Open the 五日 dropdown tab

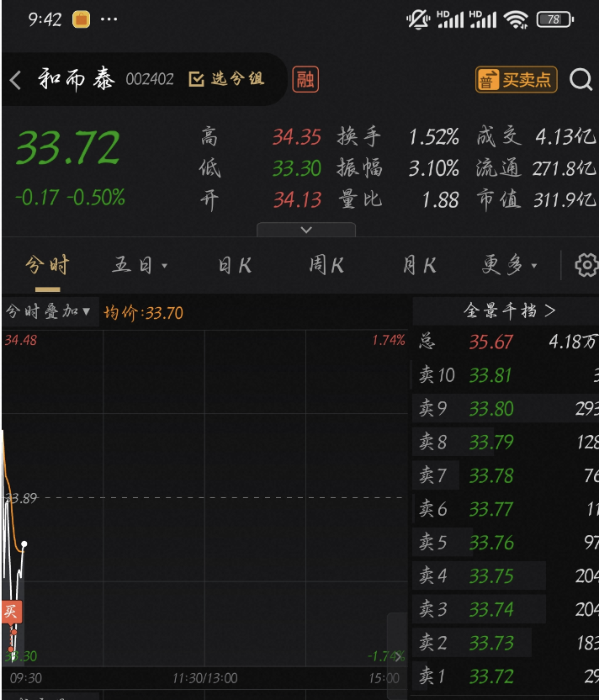click(140, 265)
